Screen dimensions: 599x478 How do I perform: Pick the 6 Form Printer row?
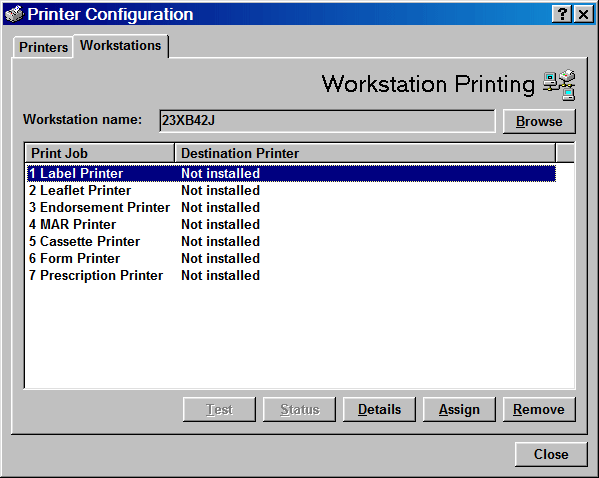click(291, 258)
